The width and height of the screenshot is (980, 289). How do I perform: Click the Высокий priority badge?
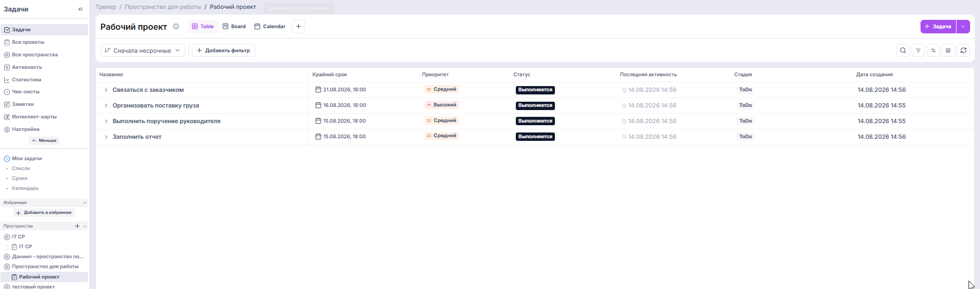pos(441,105)
